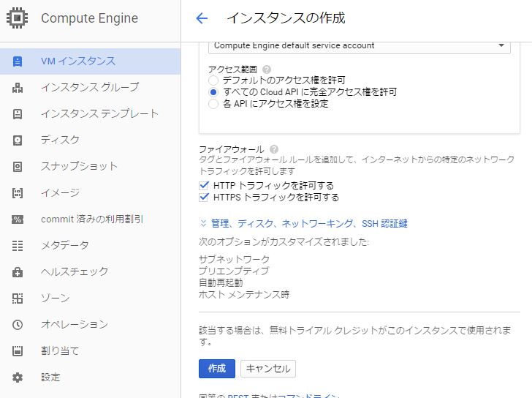The height and width of the screenshot is (398, 532).
Task: Click 管理、ディスク、ネットワーキング、SSH 認証鍵 link
Action: (x=309, y=223)
